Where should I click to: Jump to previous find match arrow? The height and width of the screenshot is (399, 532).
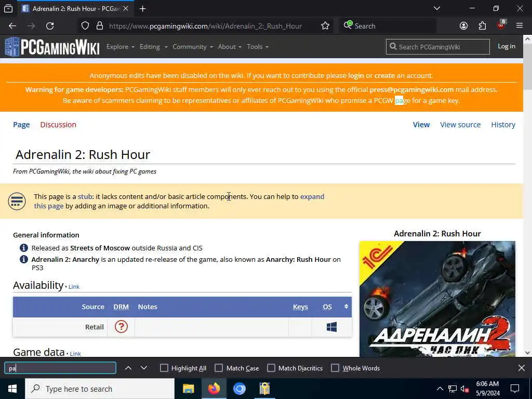click(x=128, y=368)
